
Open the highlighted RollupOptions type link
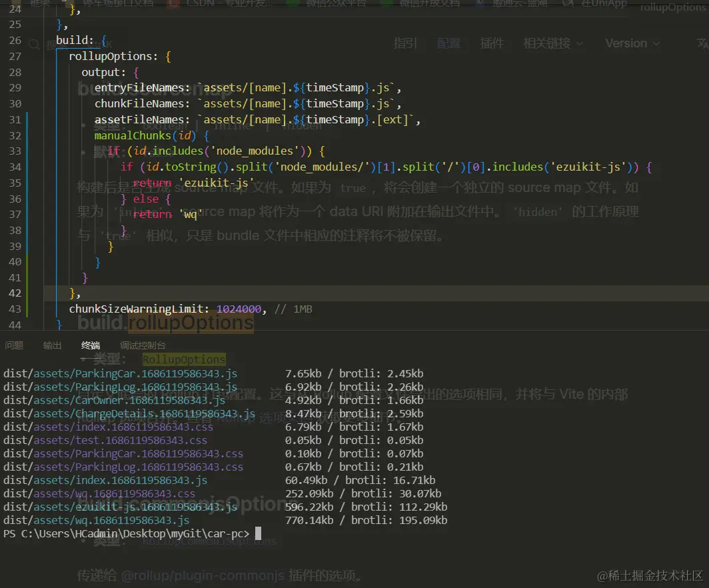tap(184, 359)
